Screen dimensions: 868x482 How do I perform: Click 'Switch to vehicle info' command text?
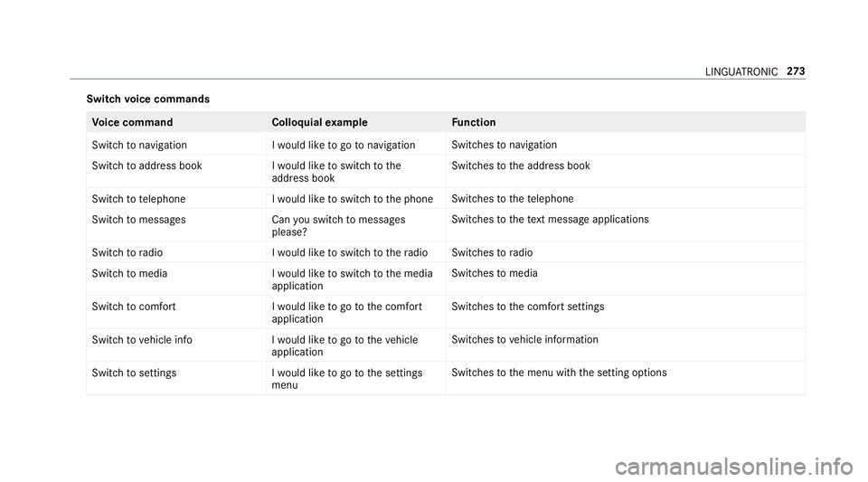click(142, 340)
